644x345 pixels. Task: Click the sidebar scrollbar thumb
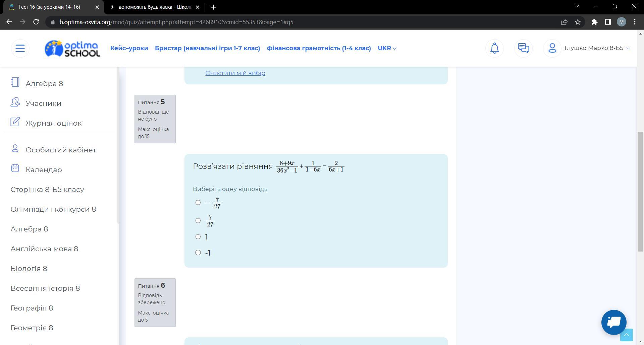tap(118, 145)
